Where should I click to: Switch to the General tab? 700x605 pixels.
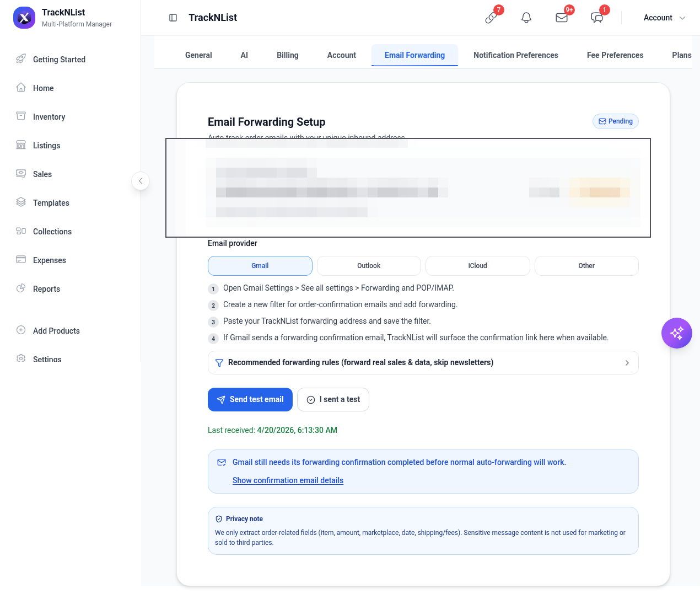point(198,55)
